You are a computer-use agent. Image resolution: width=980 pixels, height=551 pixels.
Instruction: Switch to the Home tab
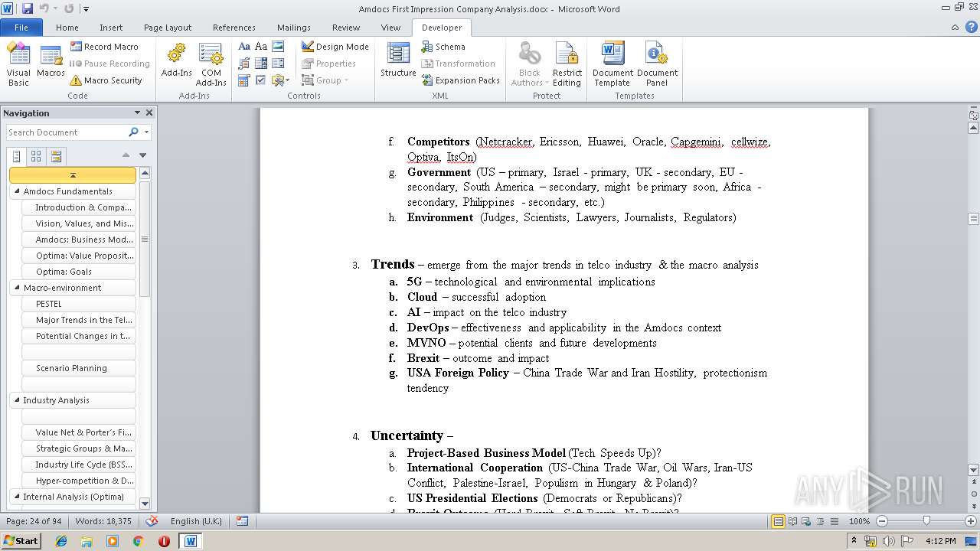[x=67, y=28]
